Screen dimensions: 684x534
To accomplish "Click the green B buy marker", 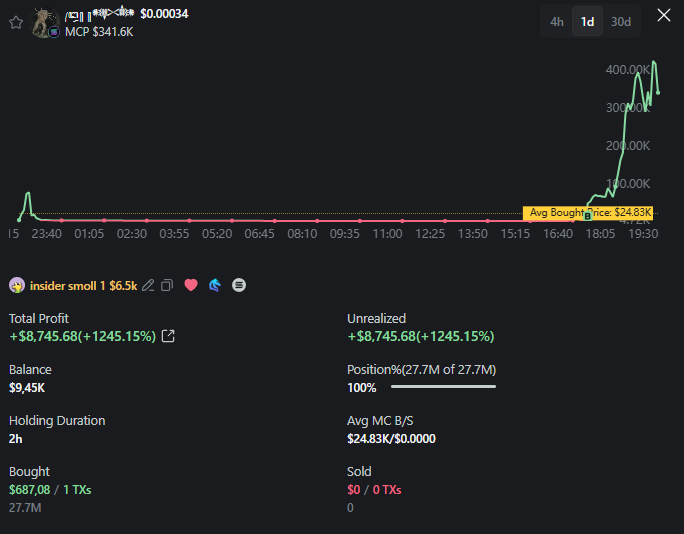I will pos(588,216).
